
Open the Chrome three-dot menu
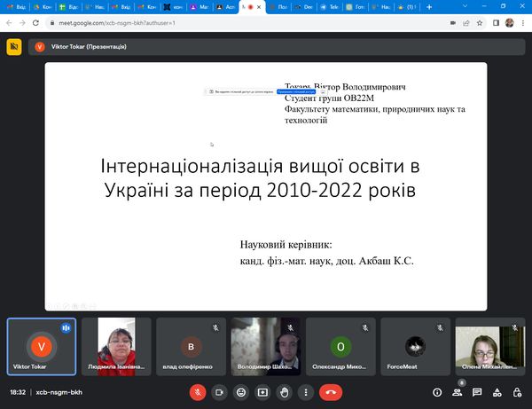pos(522,22)
